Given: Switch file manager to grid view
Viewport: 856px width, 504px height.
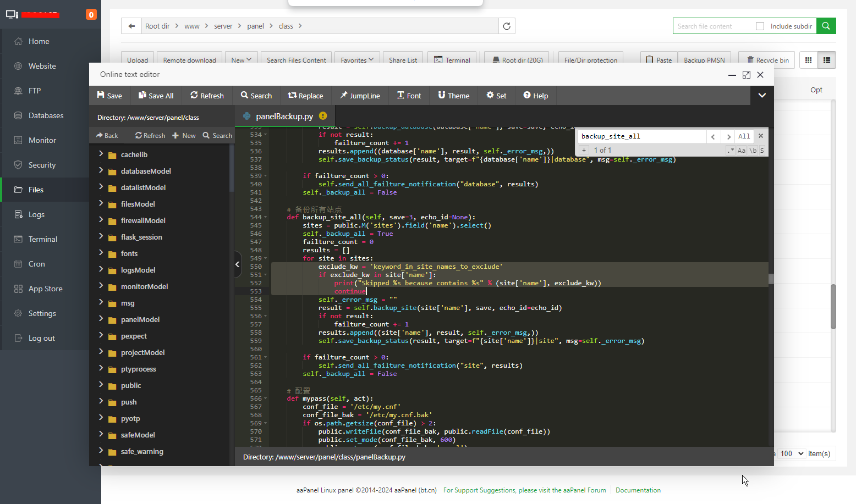Looking at the screenshot, I should 808,60.
